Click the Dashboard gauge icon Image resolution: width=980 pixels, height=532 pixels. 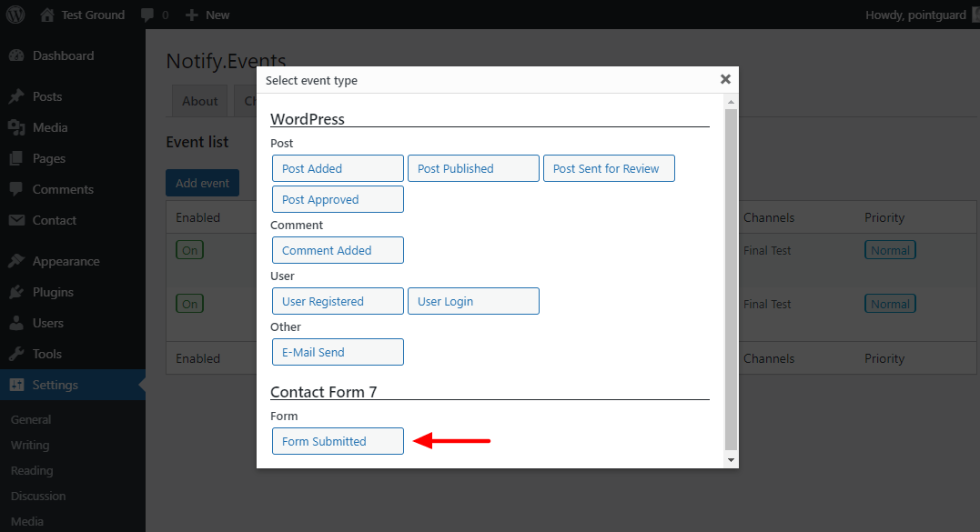17,55
